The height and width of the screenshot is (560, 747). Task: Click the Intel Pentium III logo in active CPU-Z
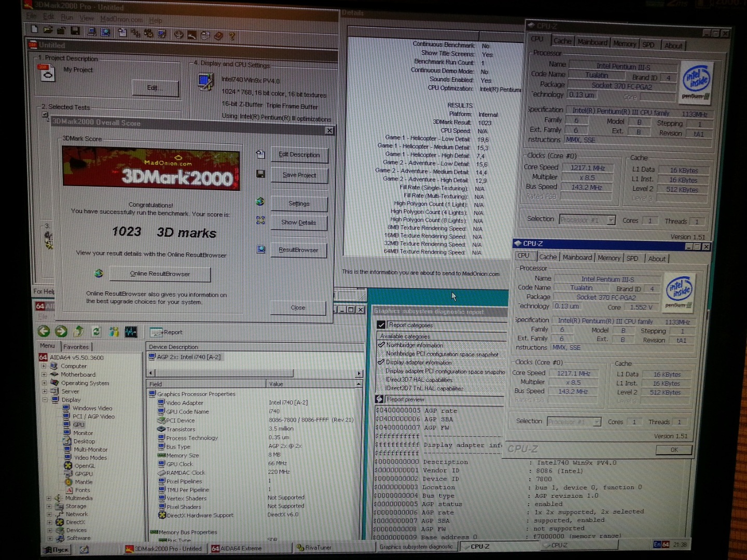[x=680, y=292]
